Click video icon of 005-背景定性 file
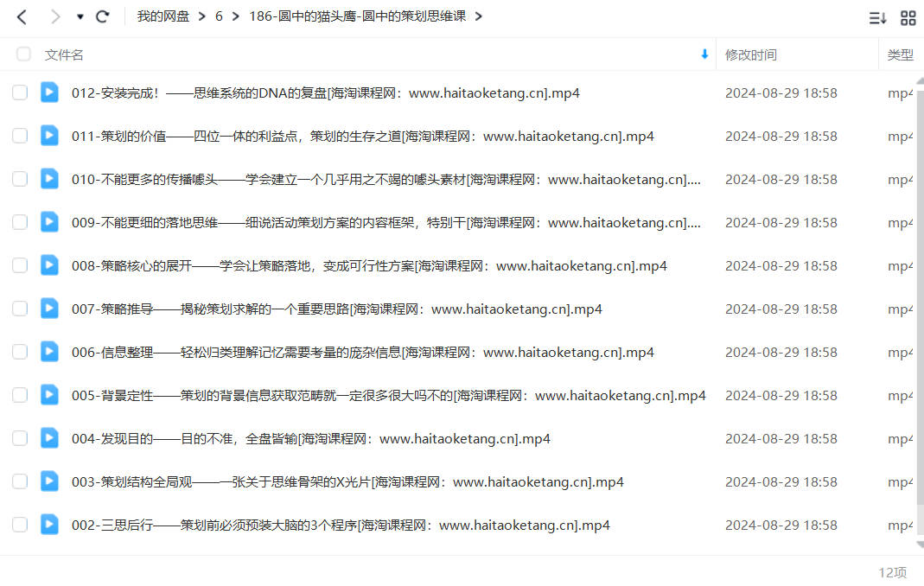Screen dimensions: 924x586 (x=49, y=394)
